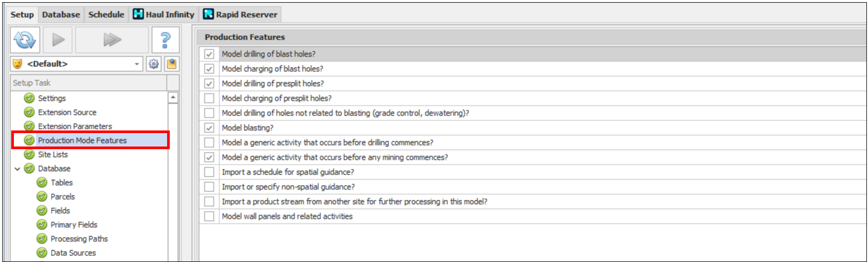Viewport: 868px width, 262px height.
Task: Check Model wall panels and related activities
Action: click(209, 217)
